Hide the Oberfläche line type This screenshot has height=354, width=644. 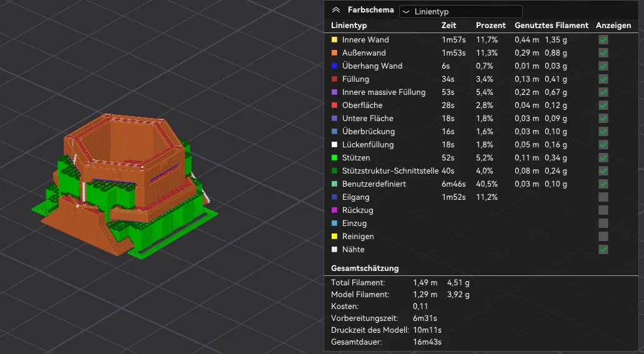tap(603, 106)
